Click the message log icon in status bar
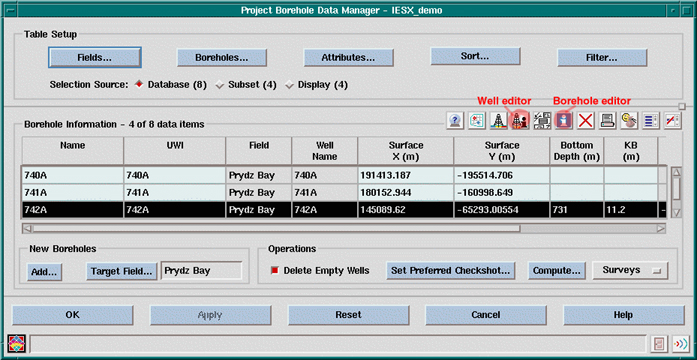Screen dimensions: 697x360 point(659,344)
